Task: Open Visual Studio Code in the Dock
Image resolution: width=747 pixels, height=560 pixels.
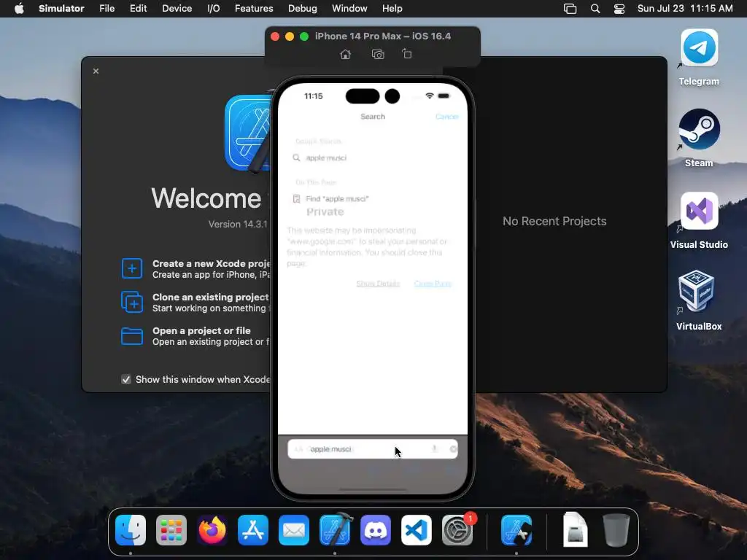Action: pyautogui.click(x=417, y=530)
